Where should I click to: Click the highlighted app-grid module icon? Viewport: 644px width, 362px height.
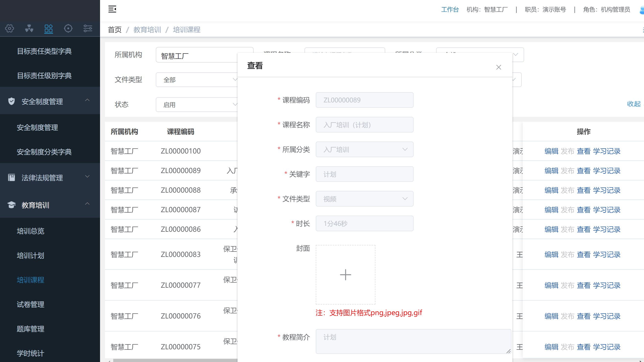[x=48, y=29]
